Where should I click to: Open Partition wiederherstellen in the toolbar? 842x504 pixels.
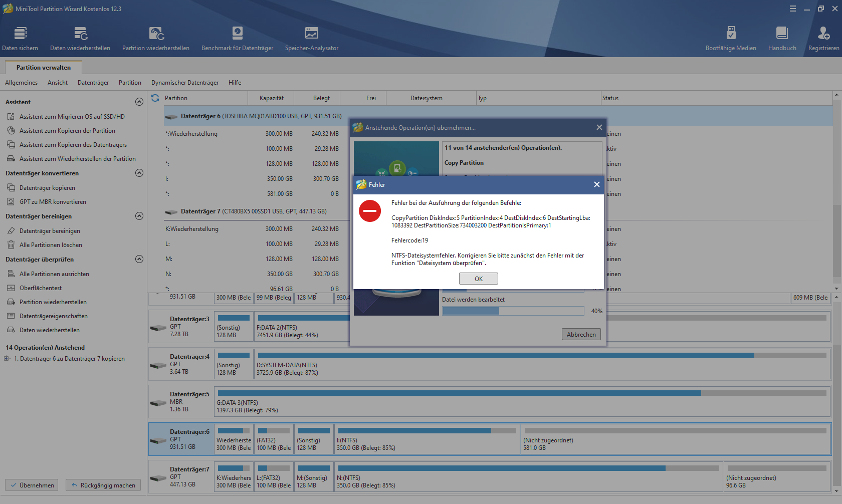[156, 39]
